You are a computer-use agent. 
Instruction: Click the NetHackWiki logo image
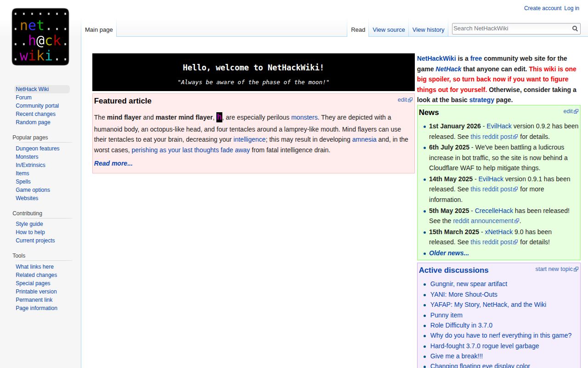[x=40, y=36]
